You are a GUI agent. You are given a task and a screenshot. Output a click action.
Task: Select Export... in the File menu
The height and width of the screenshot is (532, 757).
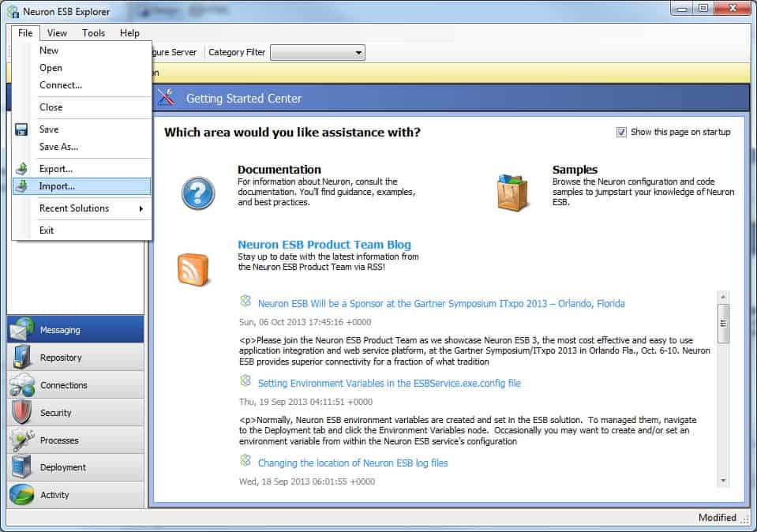point(81,169)
